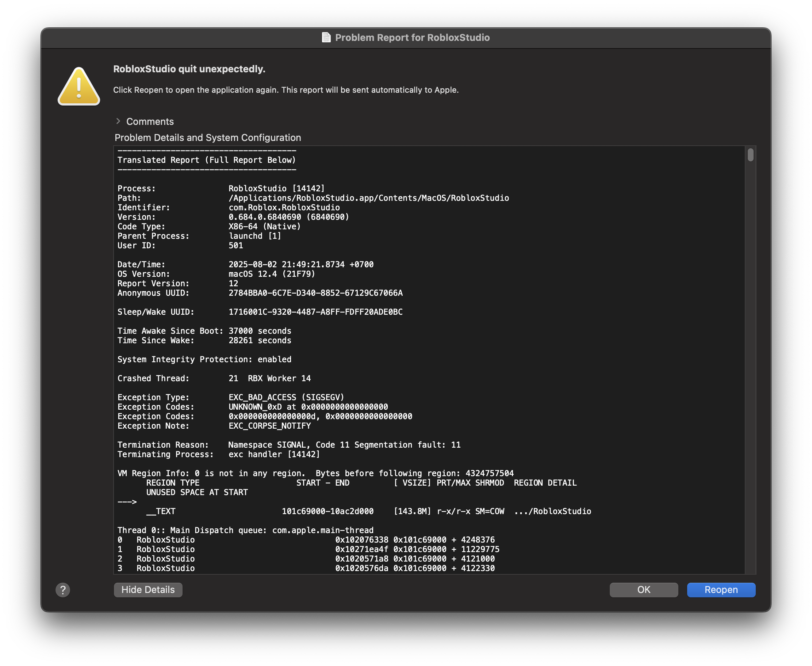The width and height of the screenshot is (812, 666).
Task: Click the 'Process:' line showing RobloxStudio [14142]
Action: click(221, 188)
